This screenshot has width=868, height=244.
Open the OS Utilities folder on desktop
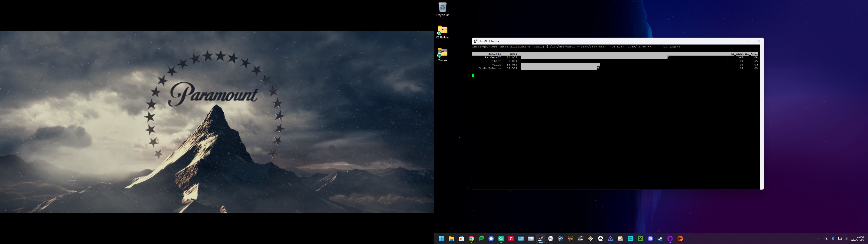442,31
